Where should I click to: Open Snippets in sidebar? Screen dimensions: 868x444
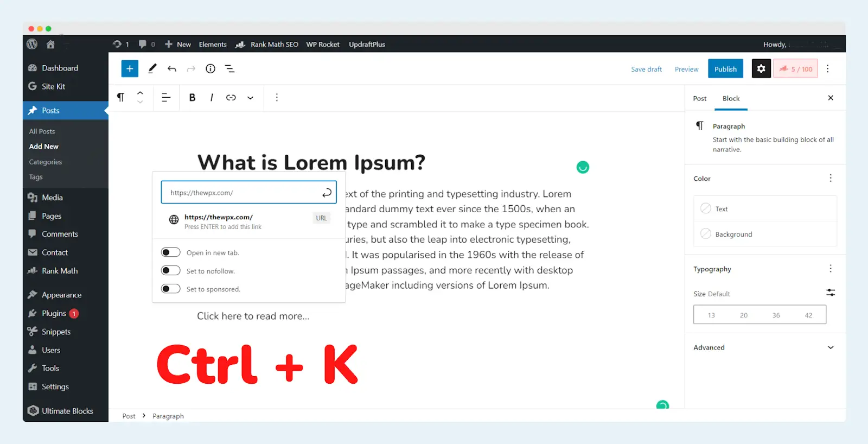pos(56,332)
